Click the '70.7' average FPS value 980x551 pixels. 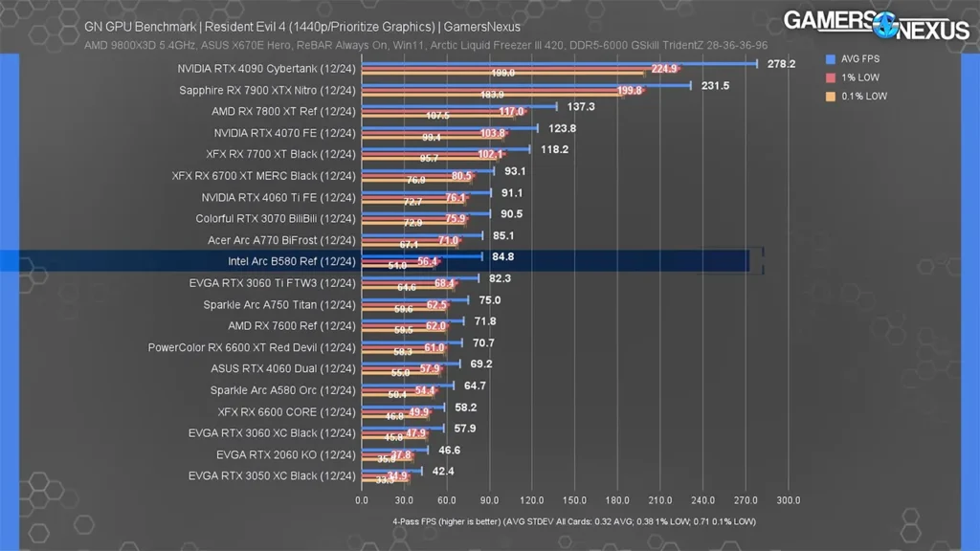click(483, 343)
